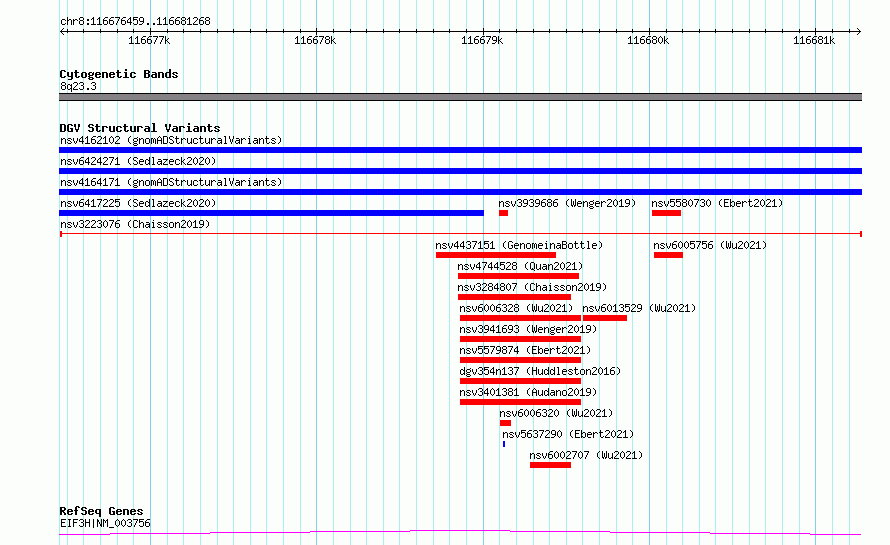Viewport: 890px width, 545px height.
Task: Open the nsv6006320 (Wu2021) label
Action: coord(556,413)
